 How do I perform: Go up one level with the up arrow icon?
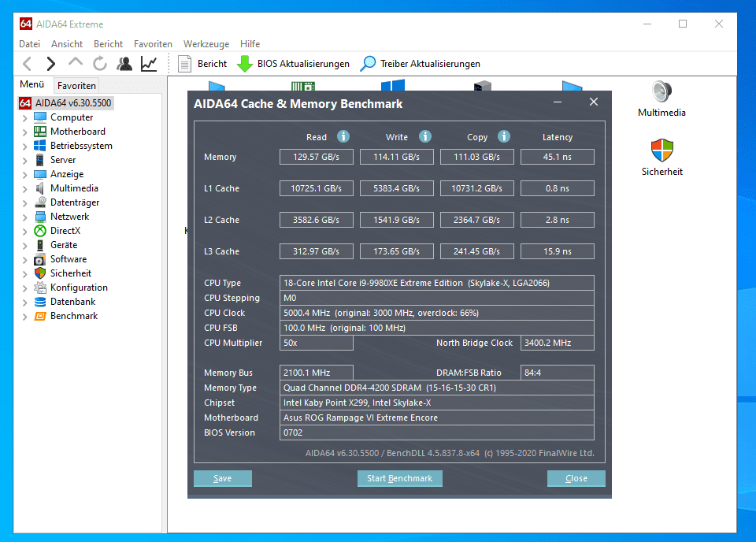pyautogui.click(x=76, y=63)
